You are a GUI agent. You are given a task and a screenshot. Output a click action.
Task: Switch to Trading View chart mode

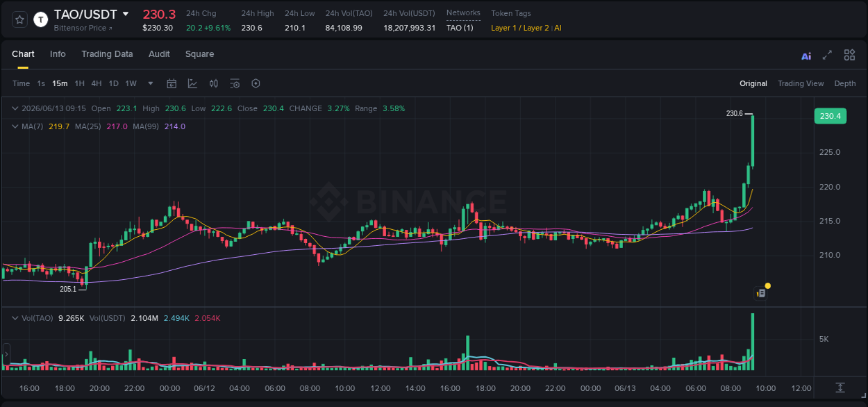tap(801, 83)
